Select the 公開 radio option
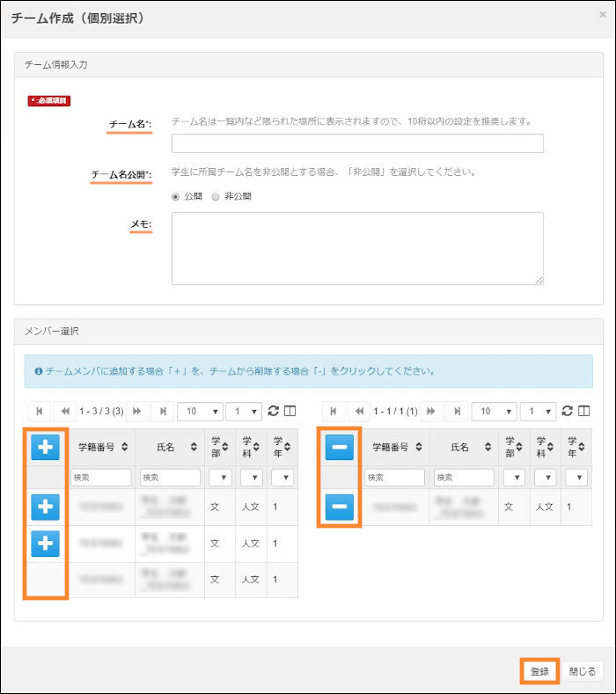 176,196
